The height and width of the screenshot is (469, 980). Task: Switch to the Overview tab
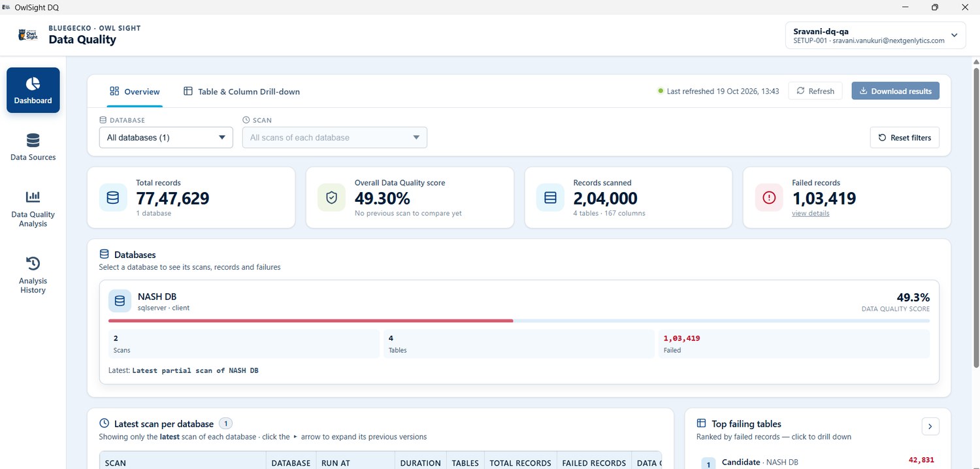coord(135,91)
